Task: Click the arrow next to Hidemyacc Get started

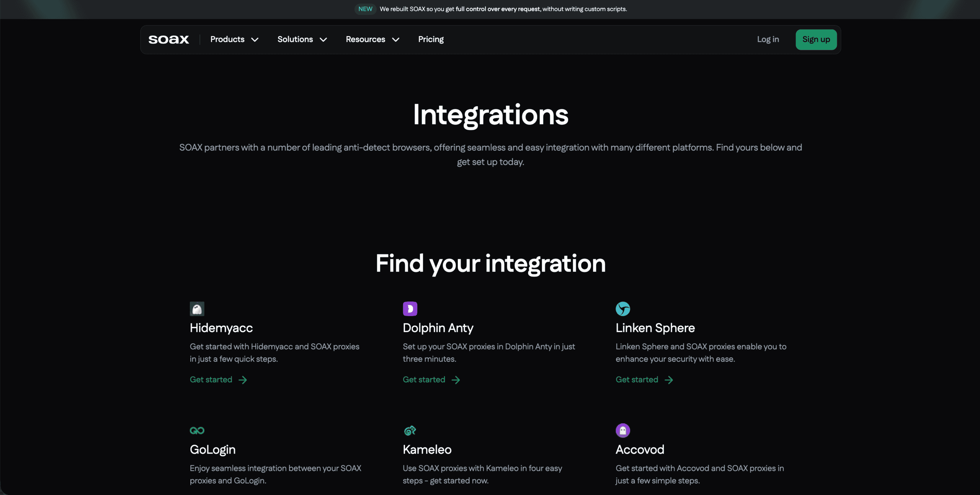Action: 243,380
